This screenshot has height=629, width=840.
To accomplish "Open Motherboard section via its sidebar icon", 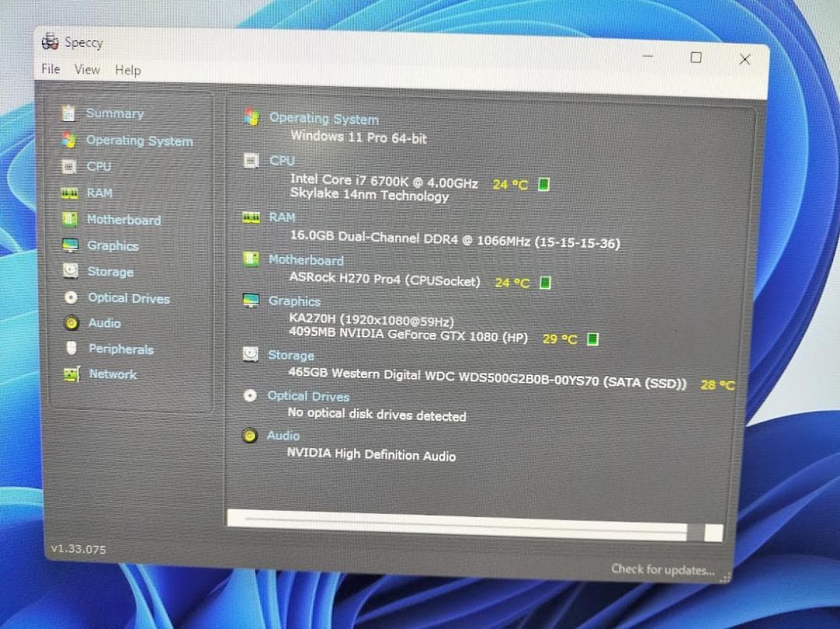I will coord(70,219).
